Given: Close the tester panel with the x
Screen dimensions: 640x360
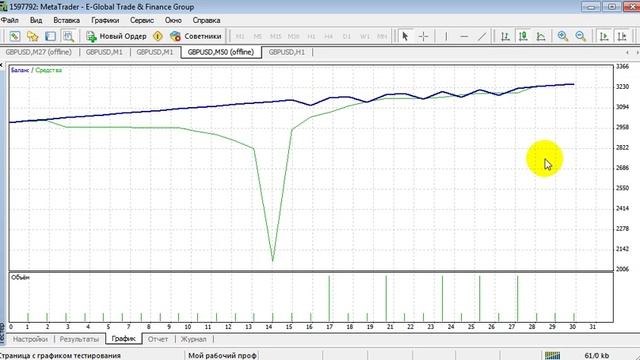Looking at the screenshot, I should pyautogui.click(x=2, y=64).
